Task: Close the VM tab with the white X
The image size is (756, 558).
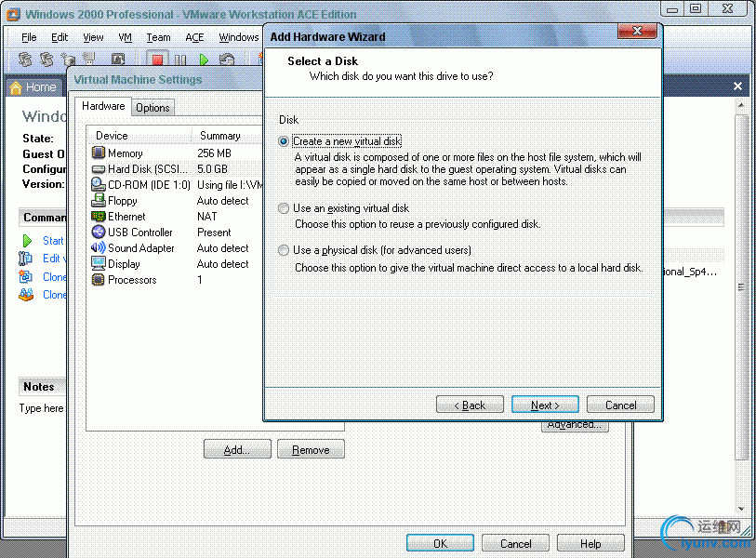Action: [x=737, y=86]
